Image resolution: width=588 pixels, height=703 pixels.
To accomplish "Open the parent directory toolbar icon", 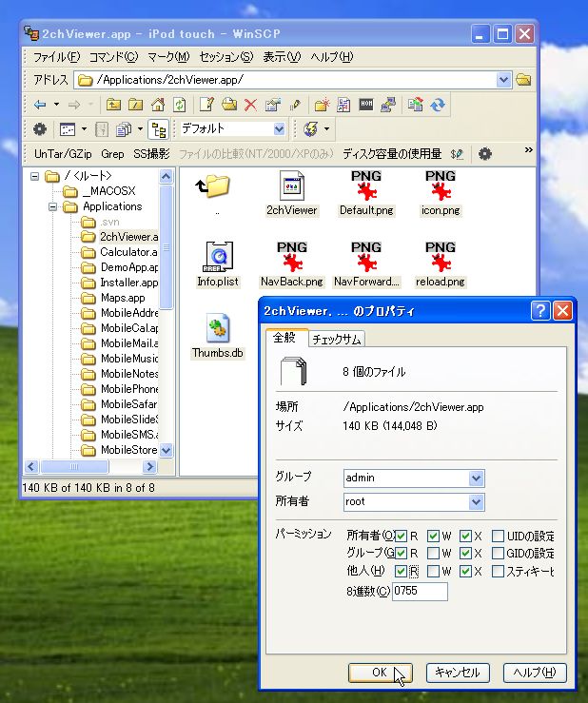I will [113, 106].
